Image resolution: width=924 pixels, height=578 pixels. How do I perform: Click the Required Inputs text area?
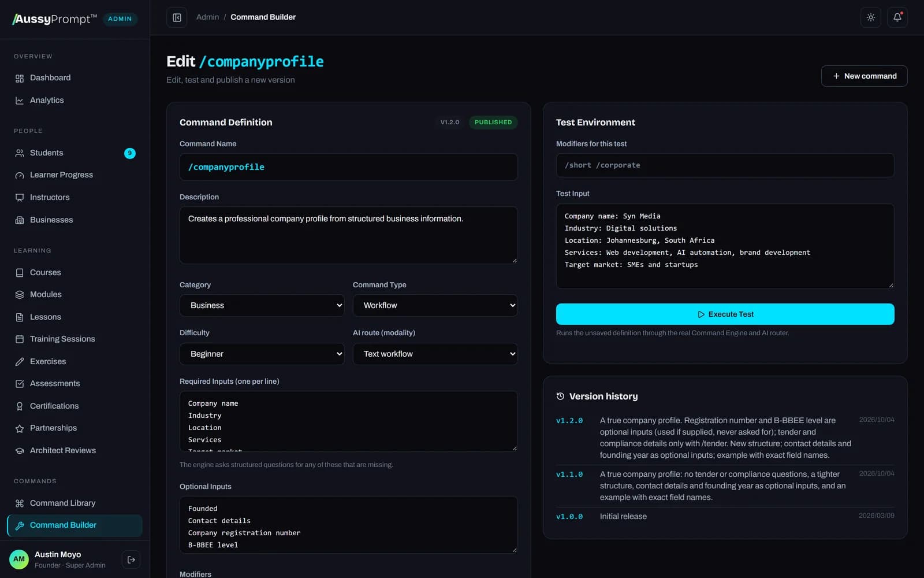pyautogui.click(x=349, y=421)
